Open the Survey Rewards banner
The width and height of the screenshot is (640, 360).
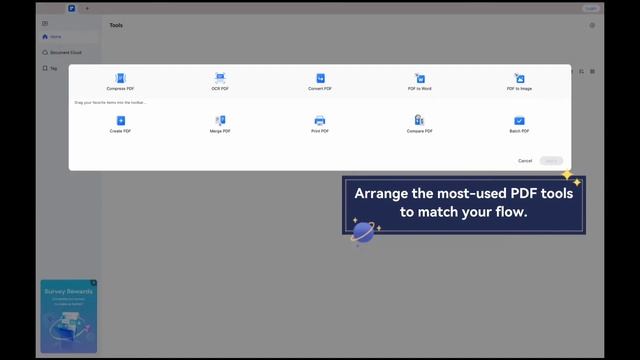pyautogui.click(x=69, y=316)
